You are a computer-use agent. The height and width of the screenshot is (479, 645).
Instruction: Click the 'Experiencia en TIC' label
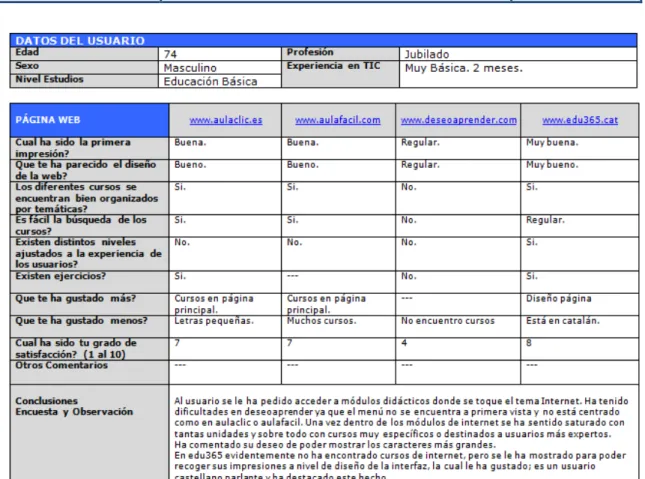[x=333, y=66]
